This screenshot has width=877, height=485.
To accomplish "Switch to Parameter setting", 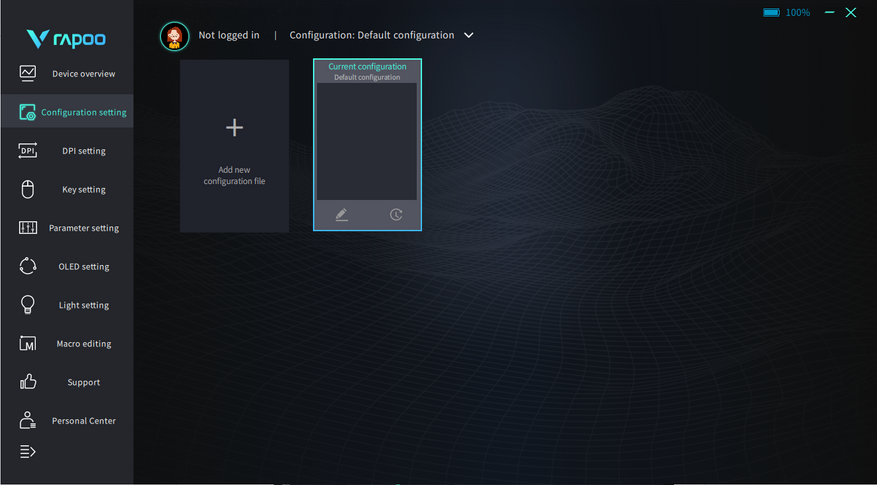I will 84,228.
